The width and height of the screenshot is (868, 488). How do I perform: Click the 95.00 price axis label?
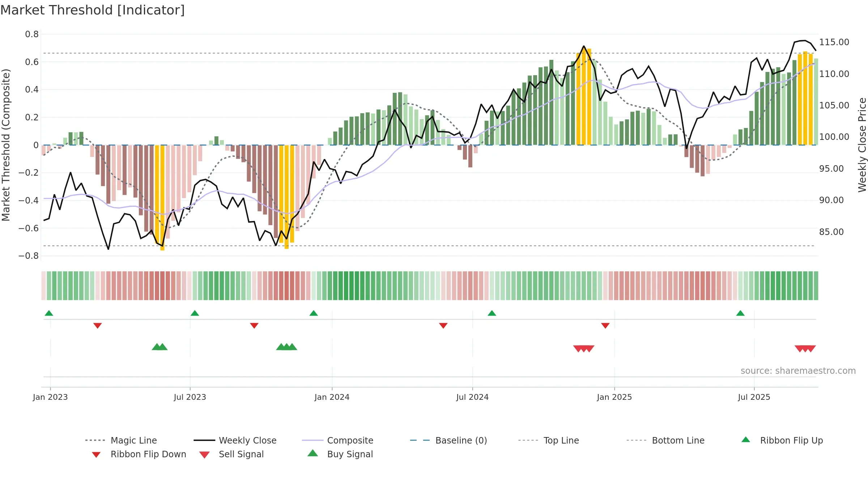click(831, 169)
